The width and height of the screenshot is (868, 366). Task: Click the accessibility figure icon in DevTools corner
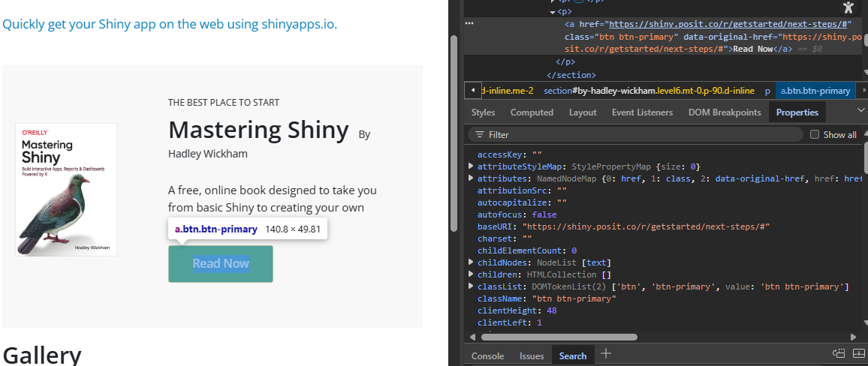pos(848,7)
